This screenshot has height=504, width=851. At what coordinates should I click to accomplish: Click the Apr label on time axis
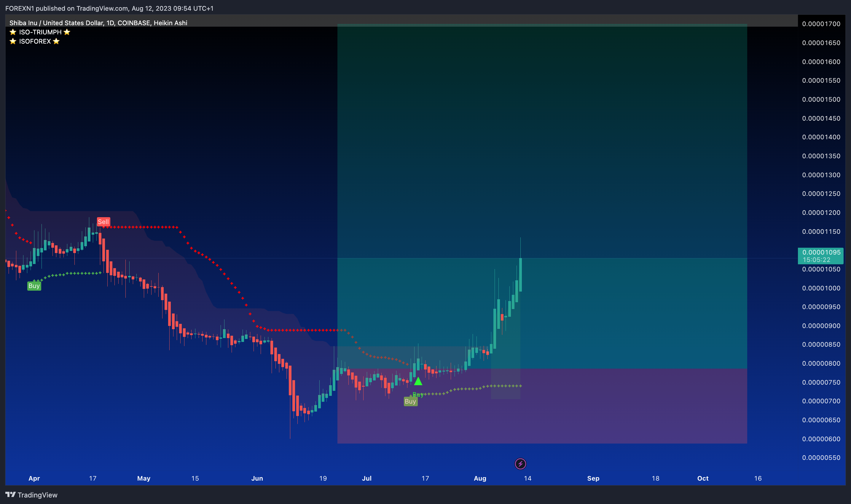pyautogui.click(x=34, y=478)
